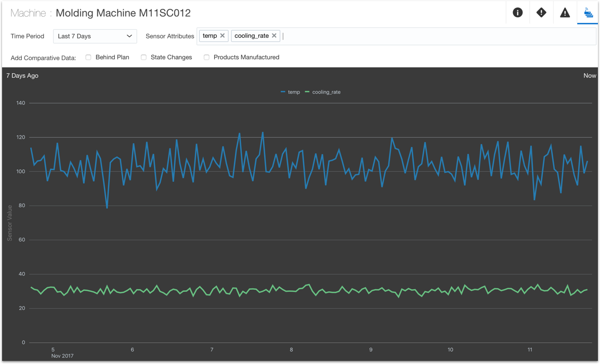600x364 pixels.
Task: Click the 40 y-axis value
Action: [22, 274]
